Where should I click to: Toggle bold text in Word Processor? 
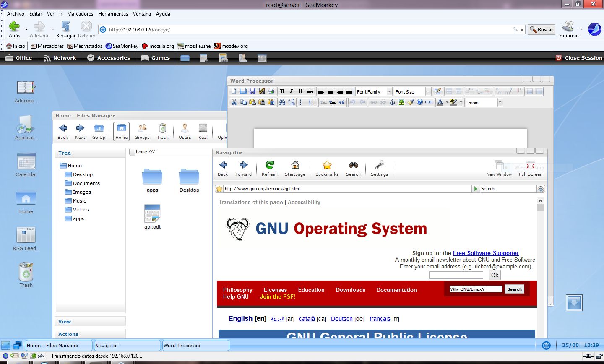point(282,91)
